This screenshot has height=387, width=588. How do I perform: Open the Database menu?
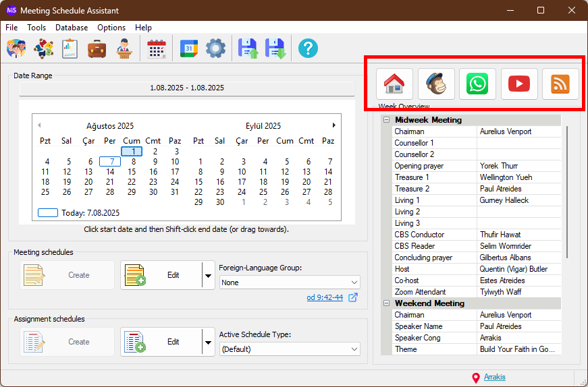coord(72,28)
